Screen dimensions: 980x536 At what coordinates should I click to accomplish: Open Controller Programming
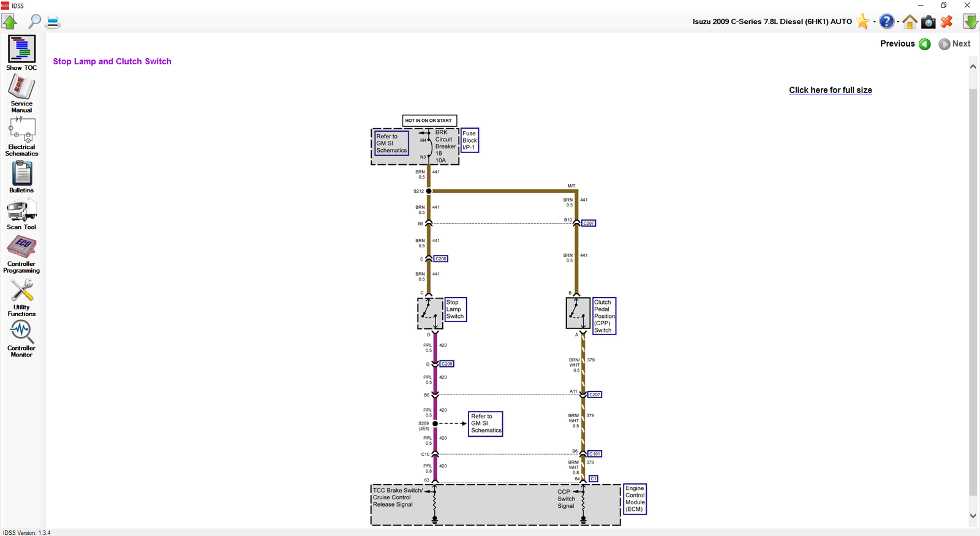click(21, 254)
